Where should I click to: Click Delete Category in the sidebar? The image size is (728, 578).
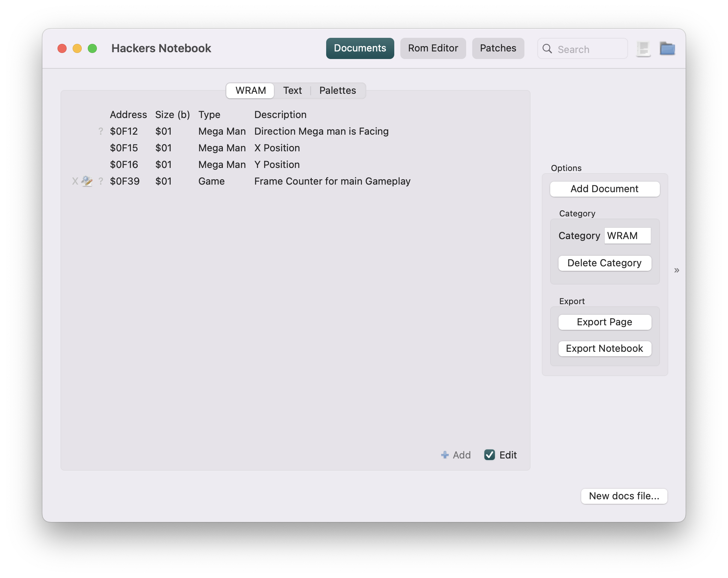tap(604, 263)
